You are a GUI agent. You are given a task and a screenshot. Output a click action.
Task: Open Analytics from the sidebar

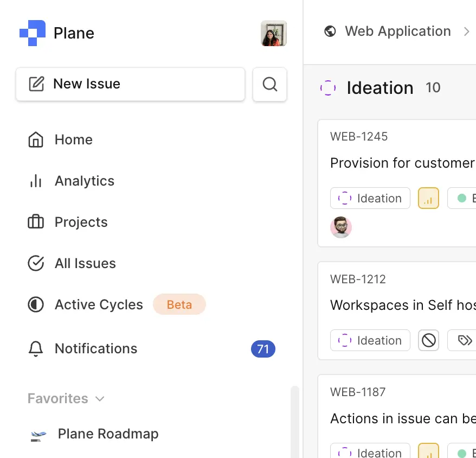(x=84, y=181)
